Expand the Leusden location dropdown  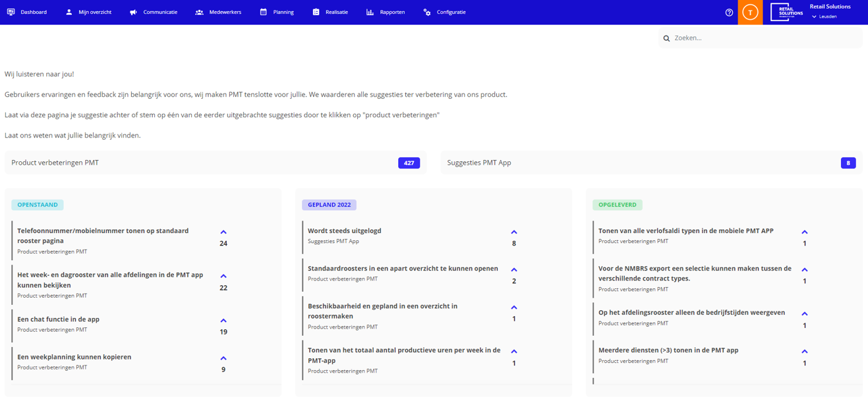coord(825,16)
